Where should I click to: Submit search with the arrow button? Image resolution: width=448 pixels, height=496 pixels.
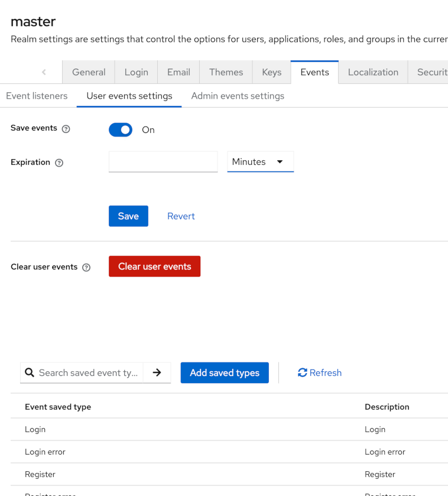coord(157,372)
